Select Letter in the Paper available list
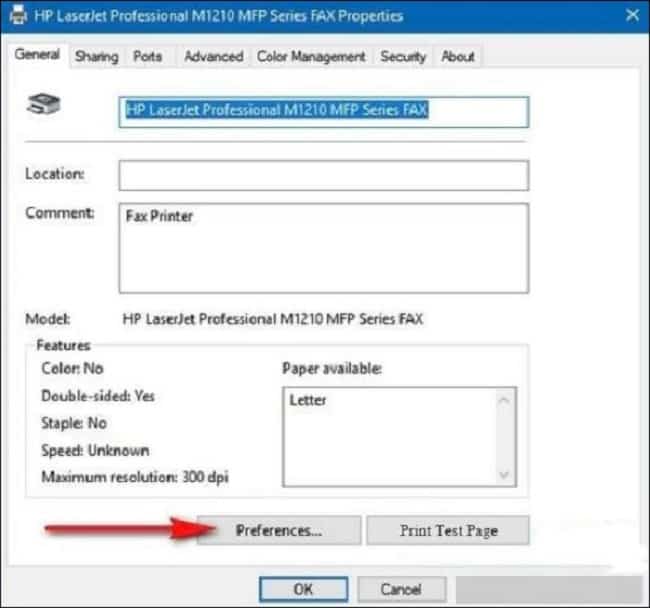650x608 pixels. 308,400
